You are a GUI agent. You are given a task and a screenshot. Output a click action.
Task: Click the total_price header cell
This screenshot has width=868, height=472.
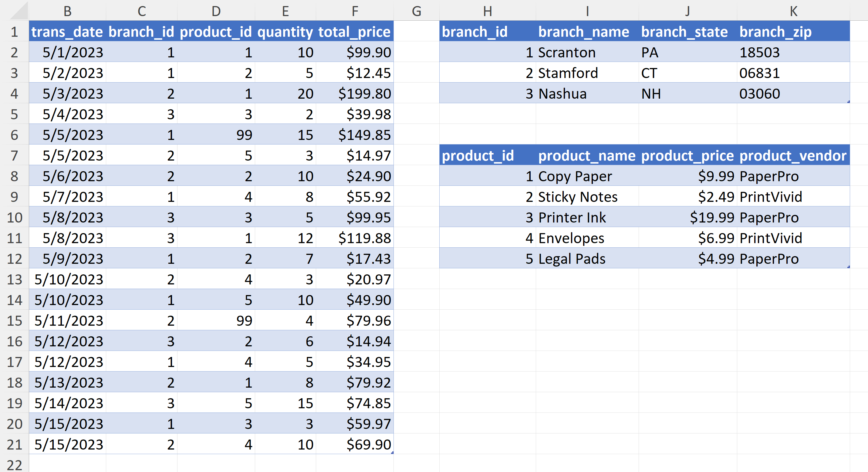tap(354, 32)
